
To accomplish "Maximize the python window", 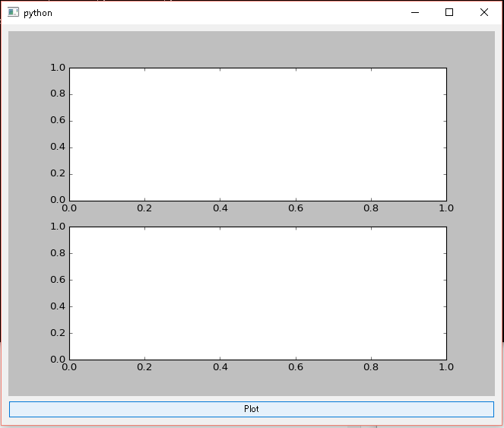I will (449, 12).
